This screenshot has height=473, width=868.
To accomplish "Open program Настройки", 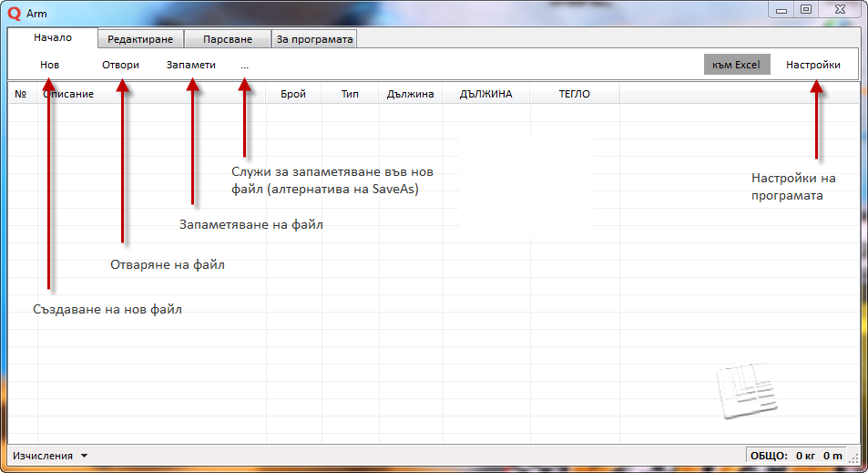I will click(x=812, y=65).
